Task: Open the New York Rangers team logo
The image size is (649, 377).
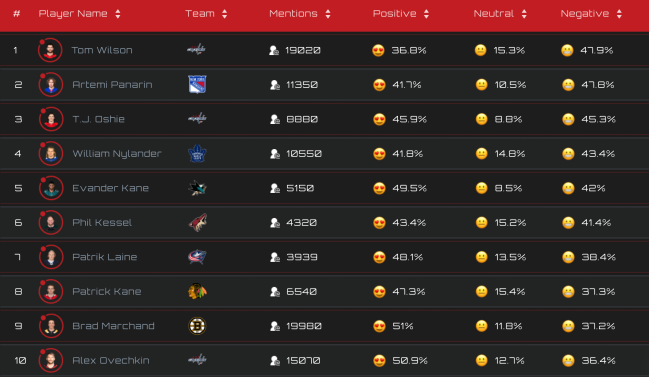Action: point(197,84)
